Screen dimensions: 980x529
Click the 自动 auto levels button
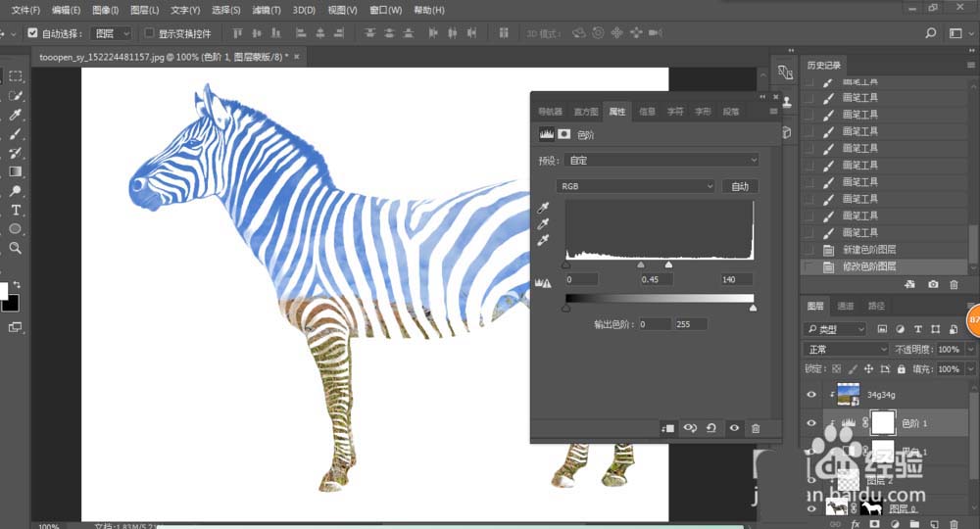coord(740,186)
